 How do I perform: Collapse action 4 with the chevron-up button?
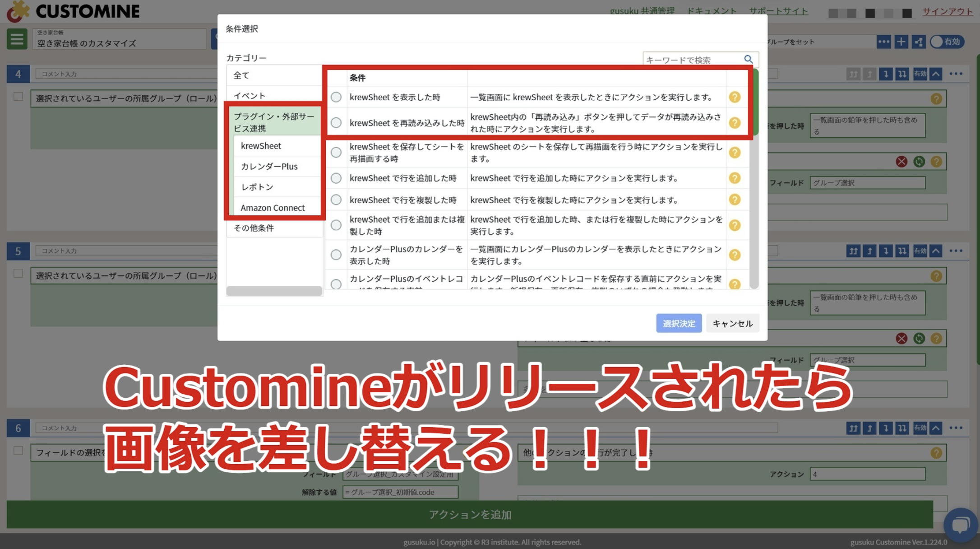936,74
